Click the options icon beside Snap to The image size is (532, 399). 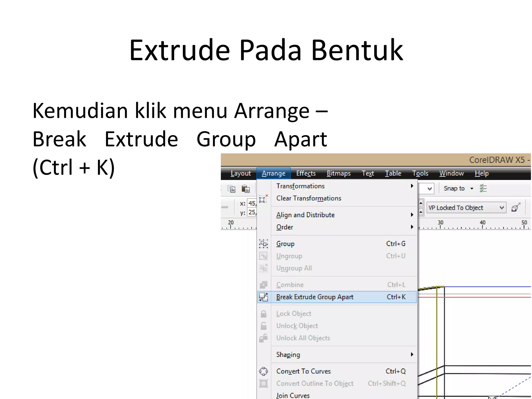coord(483,188)
